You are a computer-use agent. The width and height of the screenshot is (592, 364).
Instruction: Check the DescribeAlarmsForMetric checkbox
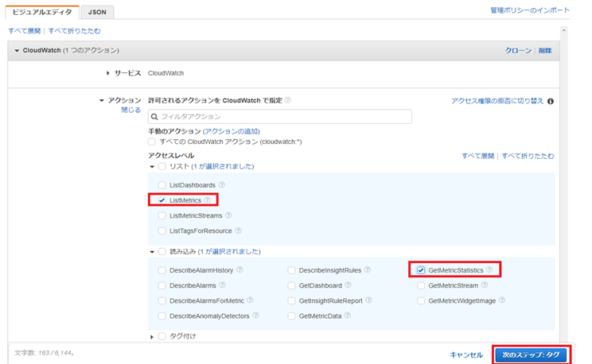point(162,300)
